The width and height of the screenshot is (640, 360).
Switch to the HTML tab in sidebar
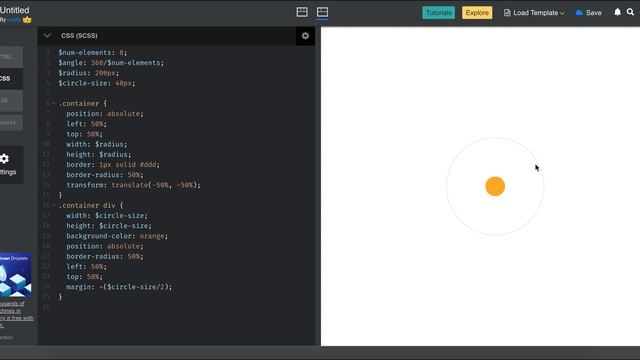[10, 57]
